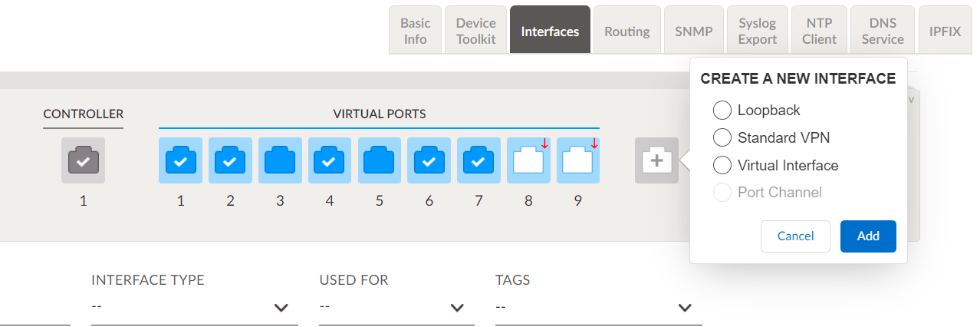The width and height of the screenshot is (980, 327).
Task: Open the SNMP tab
Action: pyautogui.click(x=694, y=31)
